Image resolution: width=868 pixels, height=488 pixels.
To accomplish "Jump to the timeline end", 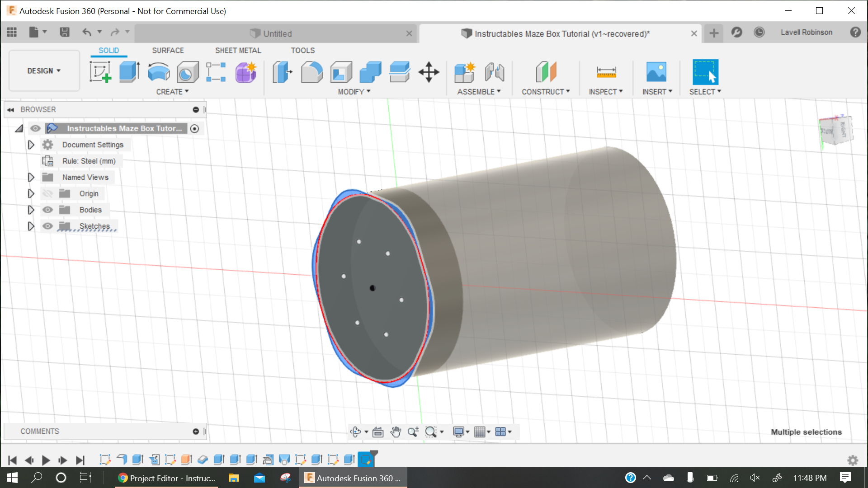I will point(80,460).
